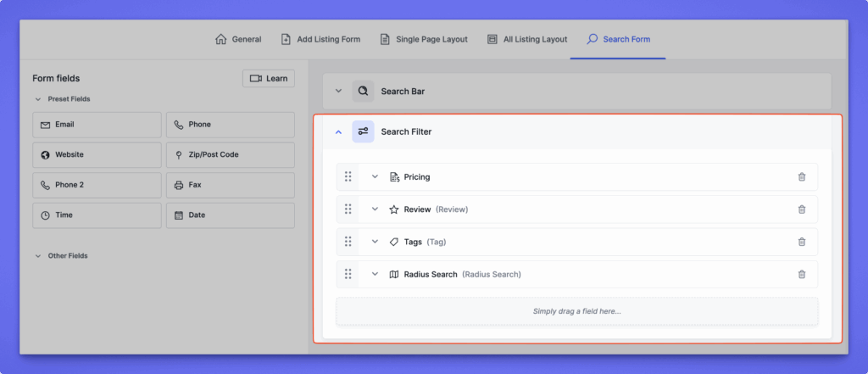Click the Search Bar magnifier icon

pyautogui.click(x=363, y=91)
